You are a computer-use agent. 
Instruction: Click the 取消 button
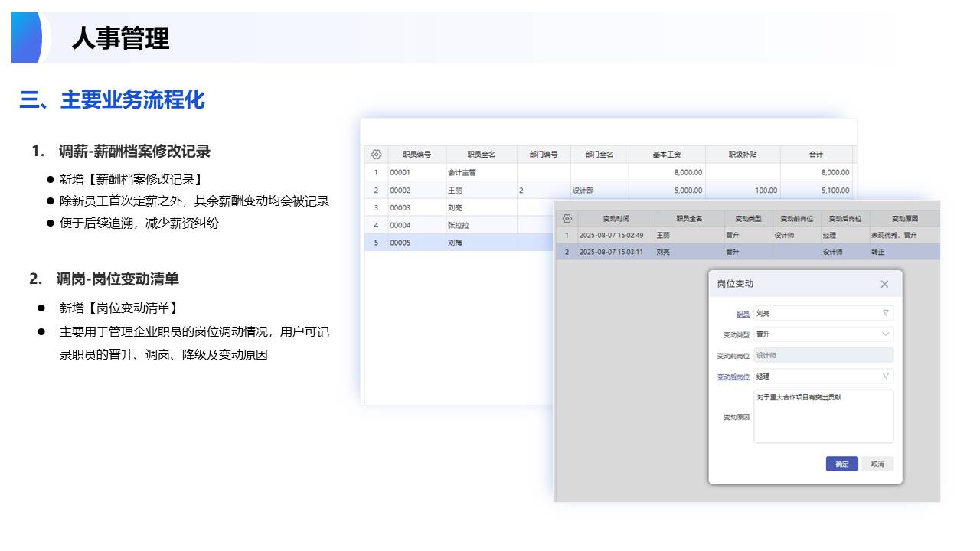877,464
